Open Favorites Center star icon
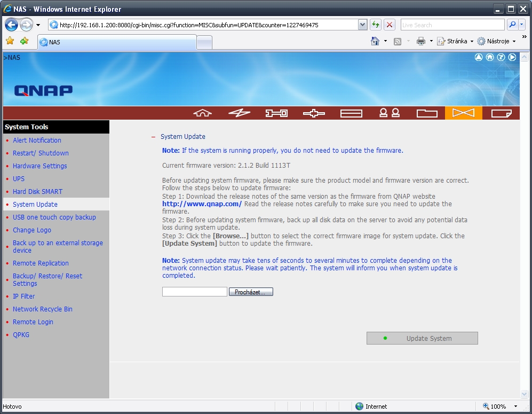532x414 pixels. [x=10, y=41]
